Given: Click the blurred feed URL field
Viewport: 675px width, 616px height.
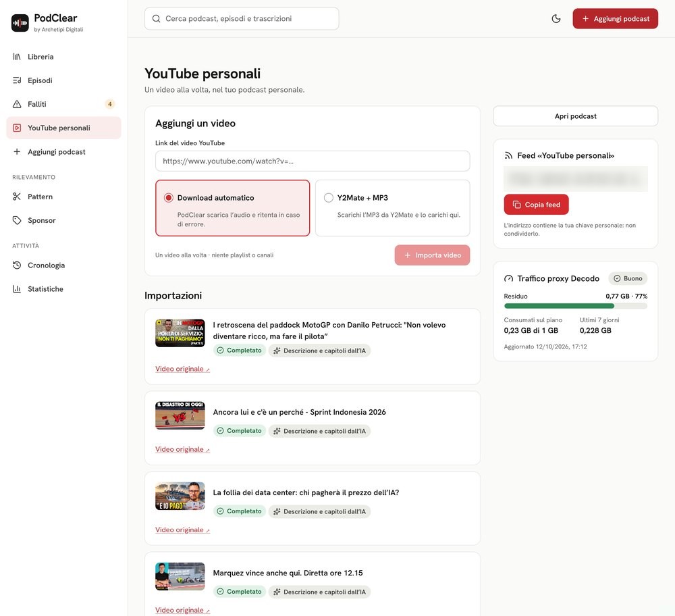Looking at the screenshot, I should 575,179.
